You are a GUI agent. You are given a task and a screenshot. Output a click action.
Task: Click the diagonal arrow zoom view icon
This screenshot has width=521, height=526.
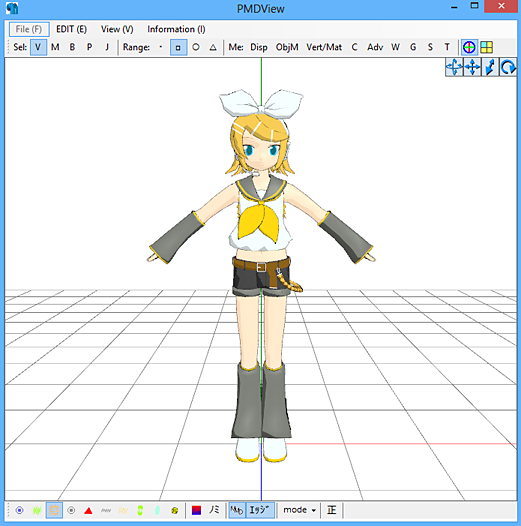(x=490, y=67)
